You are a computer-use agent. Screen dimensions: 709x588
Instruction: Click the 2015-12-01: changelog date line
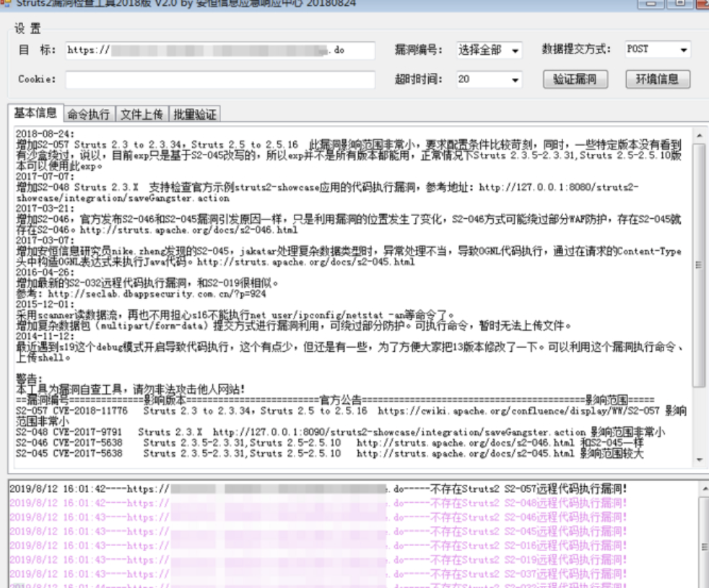click(x=45, y=304)
